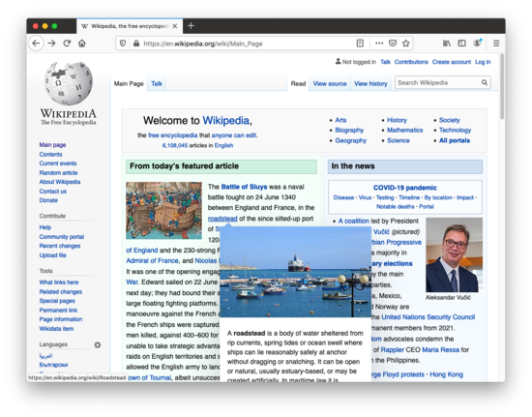This screenshot has width=532, height=417.
Task: Select the Main Page namespace tab
Action: click(x=129, y=83)
